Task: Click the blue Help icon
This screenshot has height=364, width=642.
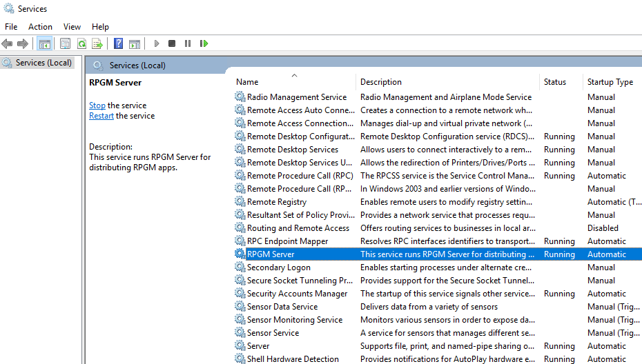Action: [118, 43]
